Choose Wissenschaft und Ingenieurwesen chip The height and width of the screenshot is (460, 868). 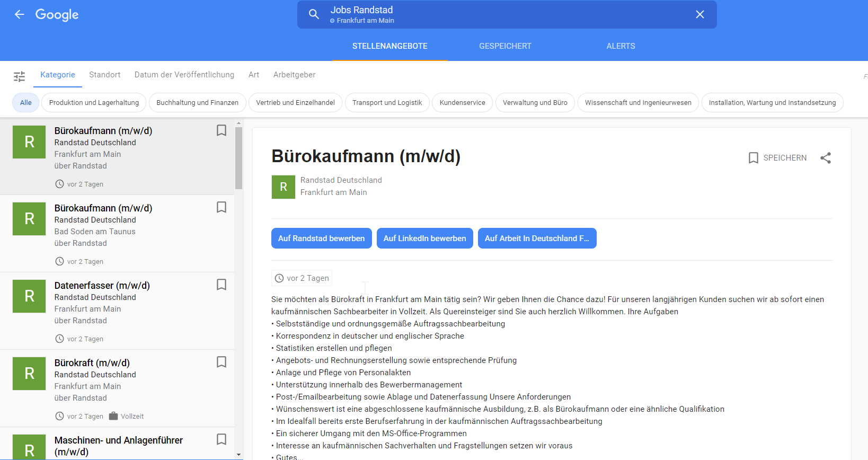click(x=638, y=103)
